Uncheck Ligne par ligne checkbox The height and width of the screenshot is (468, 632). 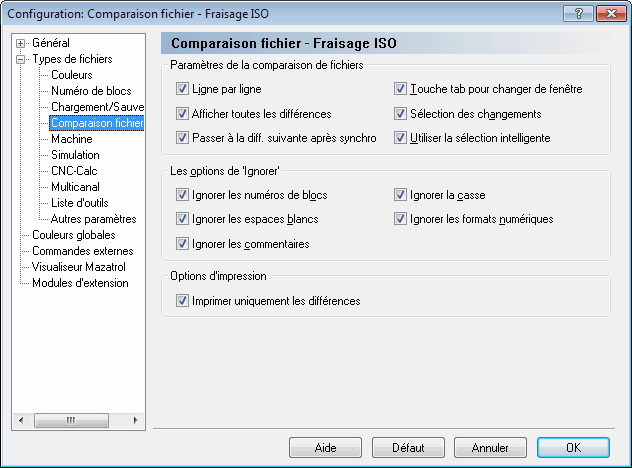tap(182, 89)
